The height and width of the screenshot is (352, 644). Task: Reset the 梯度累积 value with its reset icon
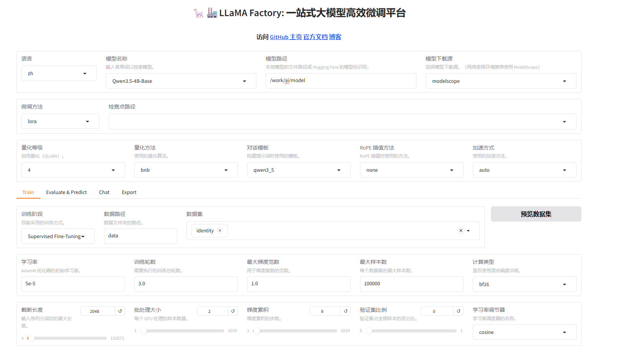346,311
